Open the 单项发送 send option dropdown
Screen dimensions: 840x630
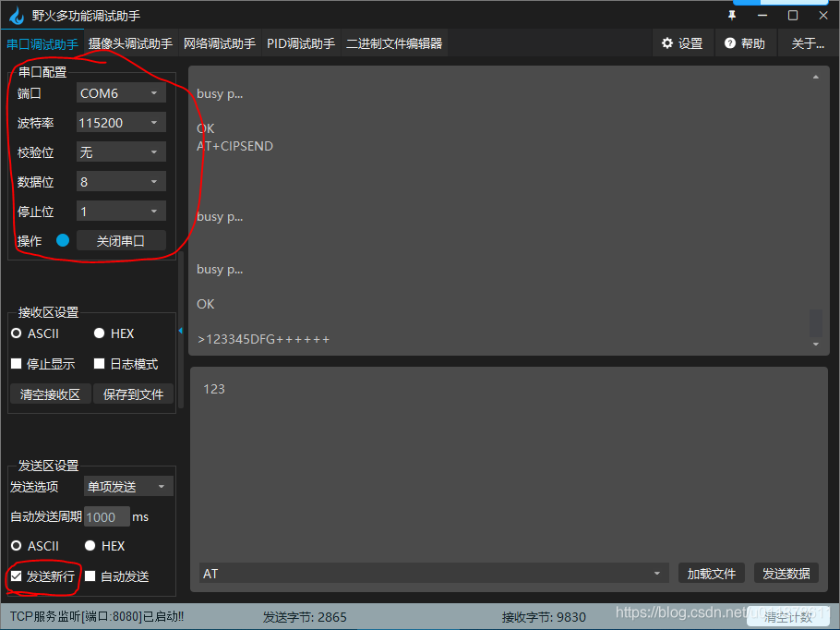point(128,486)
